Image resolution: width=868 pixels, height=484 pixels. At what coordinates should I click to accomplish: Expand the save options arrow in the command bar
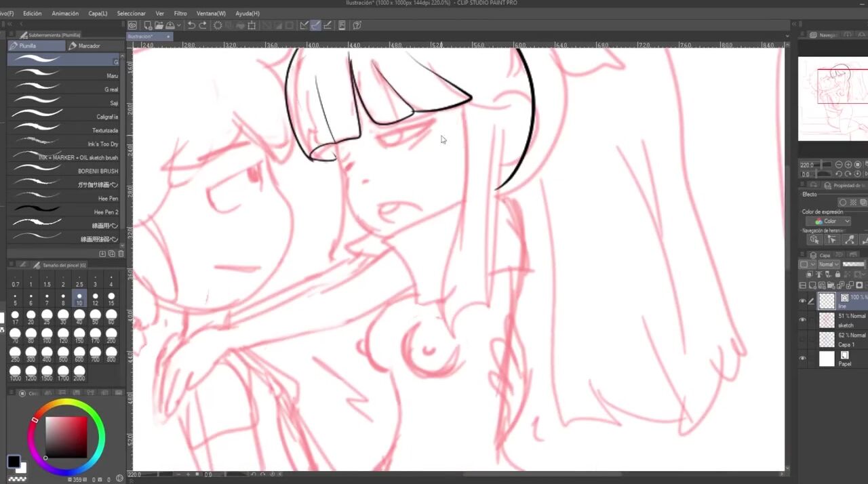pos(178,26)
